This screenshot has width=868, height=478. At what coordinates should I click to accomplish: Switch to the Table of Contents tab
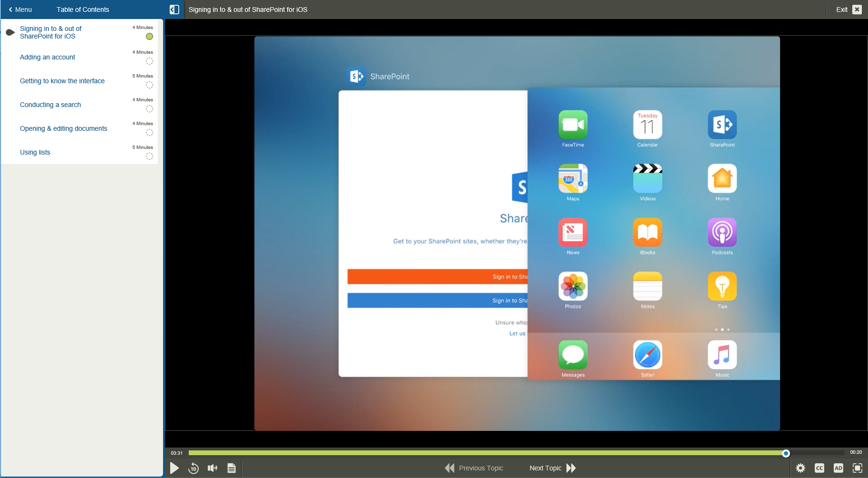point(83,9)
